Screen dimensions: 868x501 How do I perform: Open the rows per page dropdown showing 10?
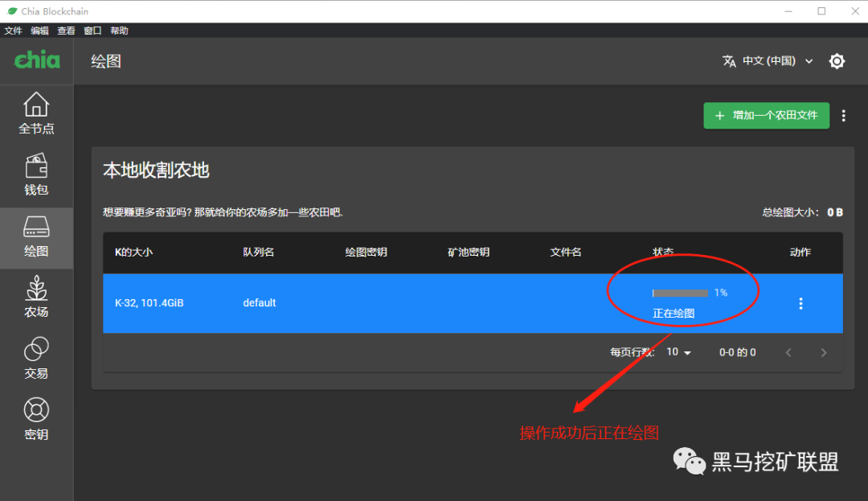coord(678,351)
